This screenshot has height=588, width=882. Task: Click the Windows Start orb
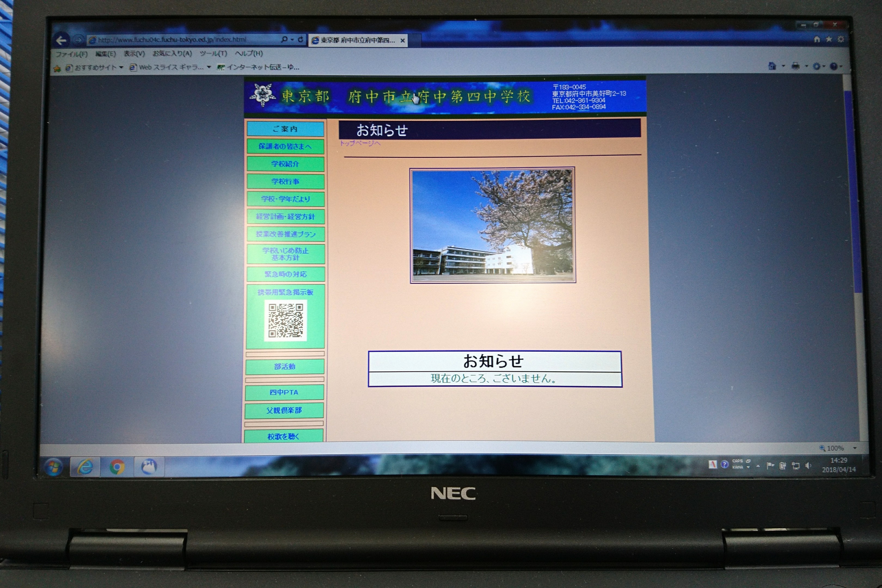53,467
